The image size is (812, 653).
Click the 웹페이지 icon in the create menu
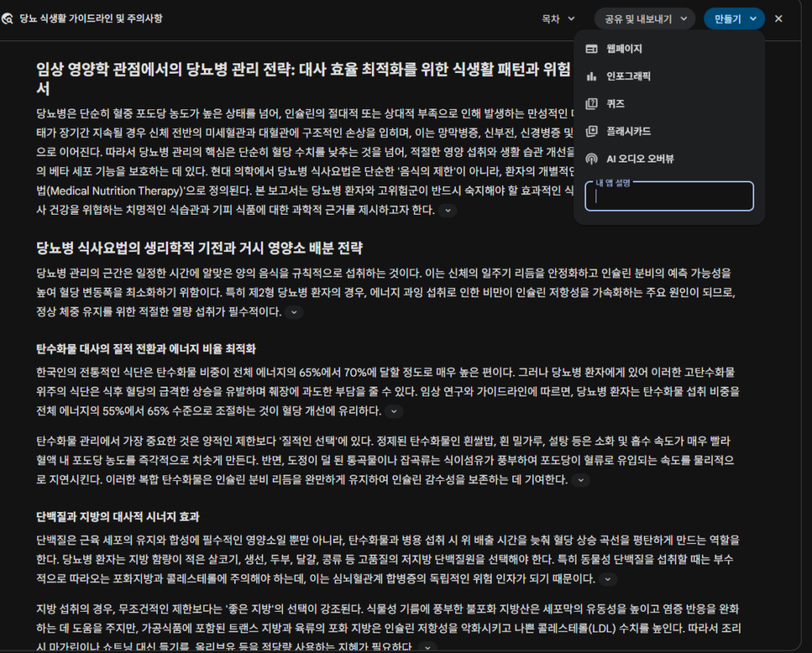591,49
